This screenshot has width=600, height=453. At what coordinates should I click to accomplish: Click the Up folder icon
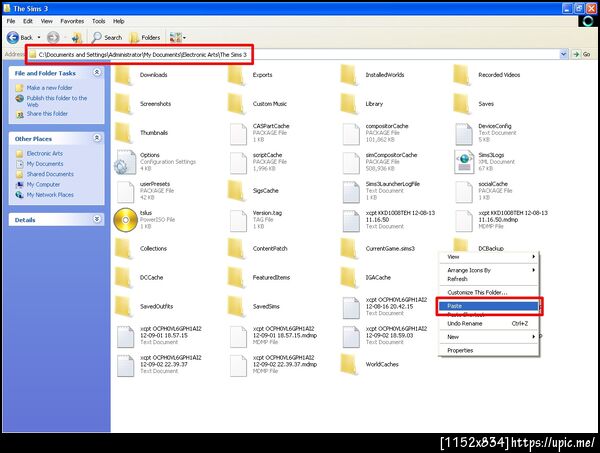coord(77,37)
